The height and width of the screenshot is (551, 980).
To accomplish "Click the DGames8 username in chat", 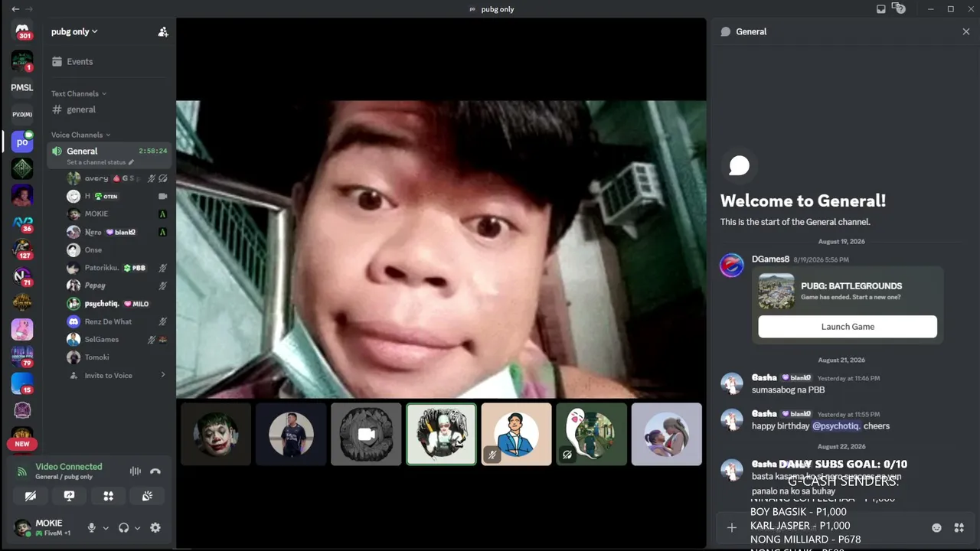I will tap(770, 259).
